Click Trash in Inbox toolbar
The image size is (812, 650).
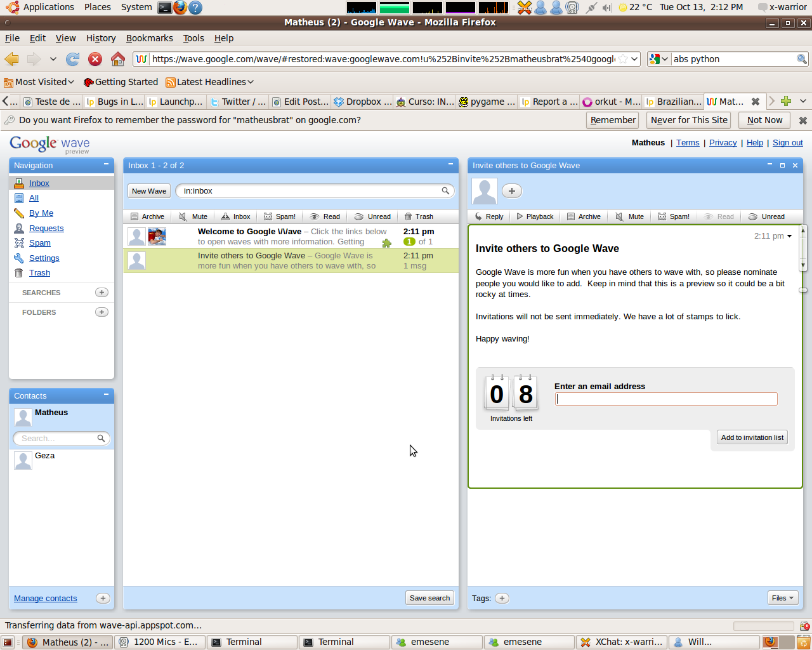point(419,216)
